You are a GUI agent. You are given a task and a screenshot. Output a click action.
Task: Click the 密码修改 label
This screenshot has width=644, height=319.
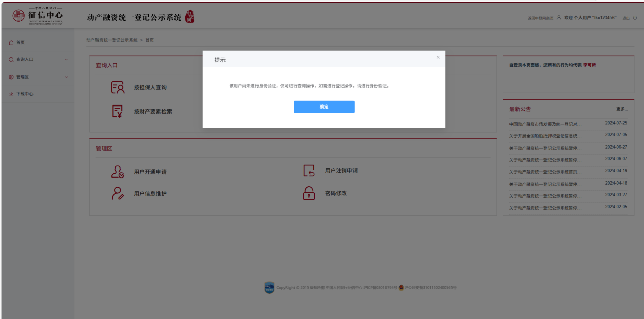[336, 193]
